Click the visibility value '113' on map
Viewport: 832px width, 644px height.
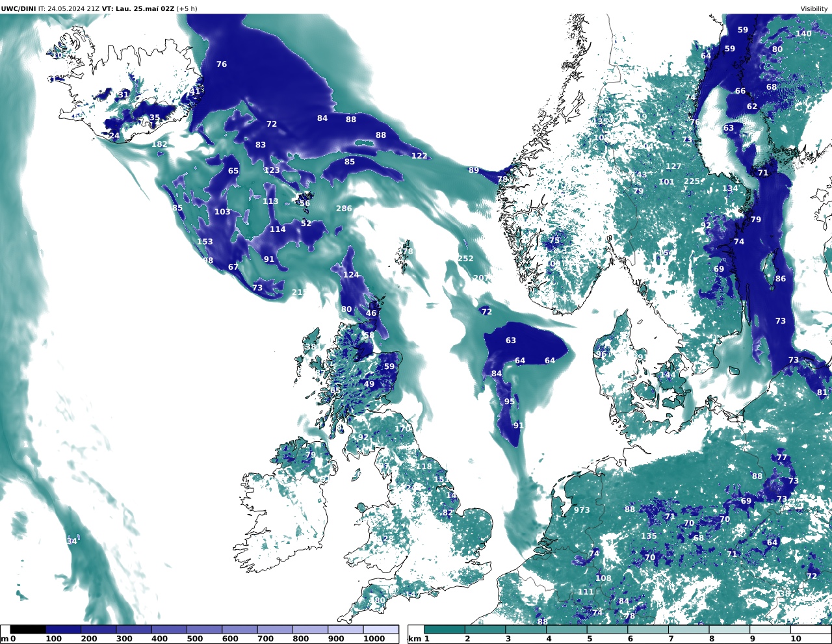tap(270, 201)
